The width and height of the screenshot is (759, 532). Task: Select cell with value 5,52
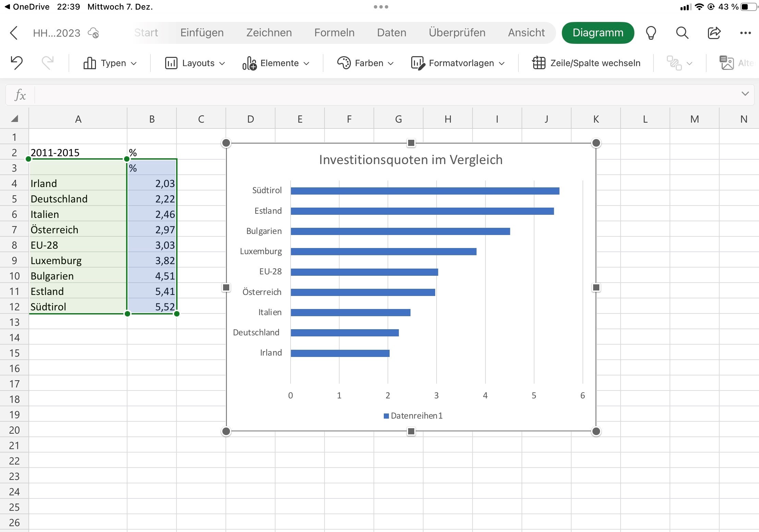click(152, 307)
